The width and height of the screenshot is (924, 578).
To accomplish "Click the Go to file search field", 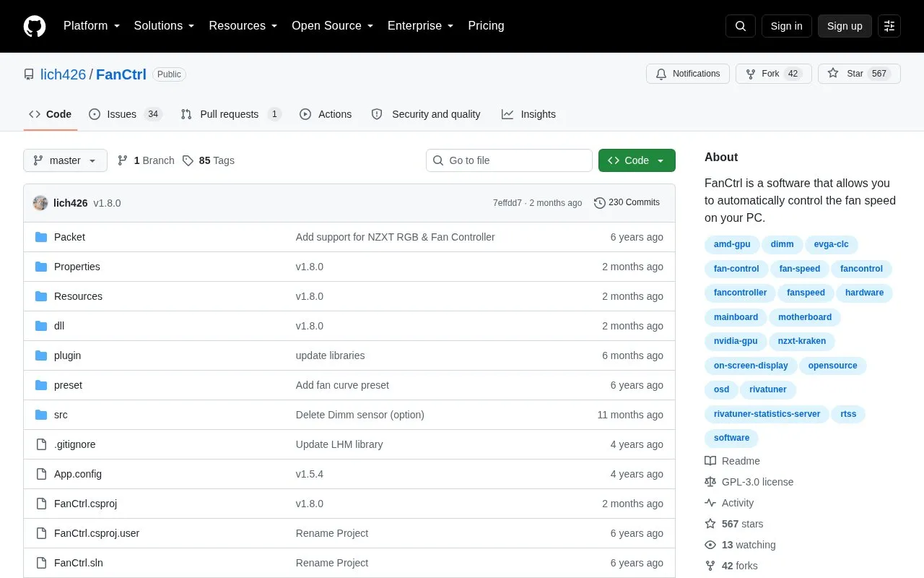I will (x=509, y=160).
